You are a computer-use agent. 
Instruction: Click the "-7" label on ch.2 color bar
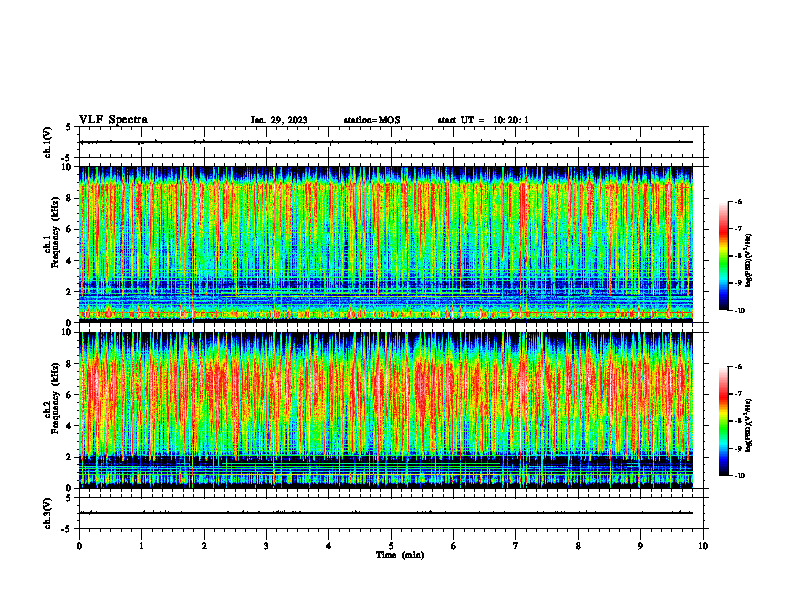[x=738, y=394]
